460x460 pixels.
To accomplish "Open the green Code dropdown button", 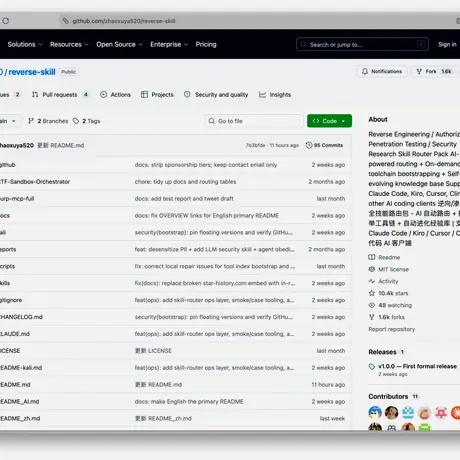I will tap(329, 121).
